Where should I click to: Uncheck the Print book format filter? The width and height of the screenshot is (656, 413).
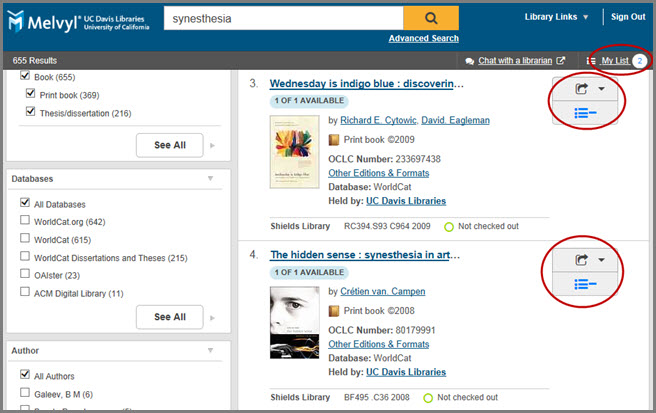click(x=30, y=94)
